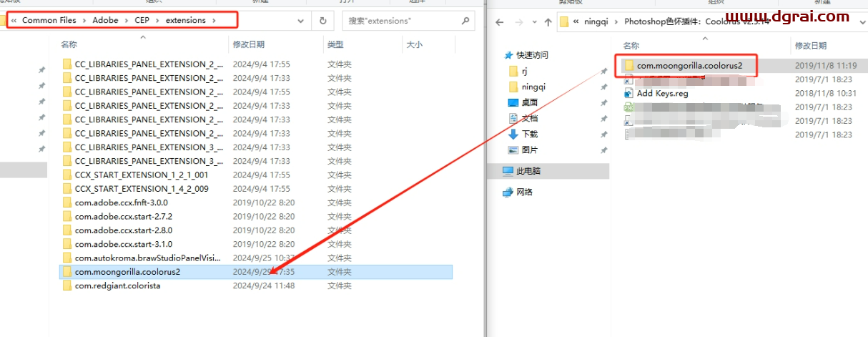The width and height of the screenshot is (868, 337).
Task: Sort by 大小 column header
Action: (x=415, y=44)
